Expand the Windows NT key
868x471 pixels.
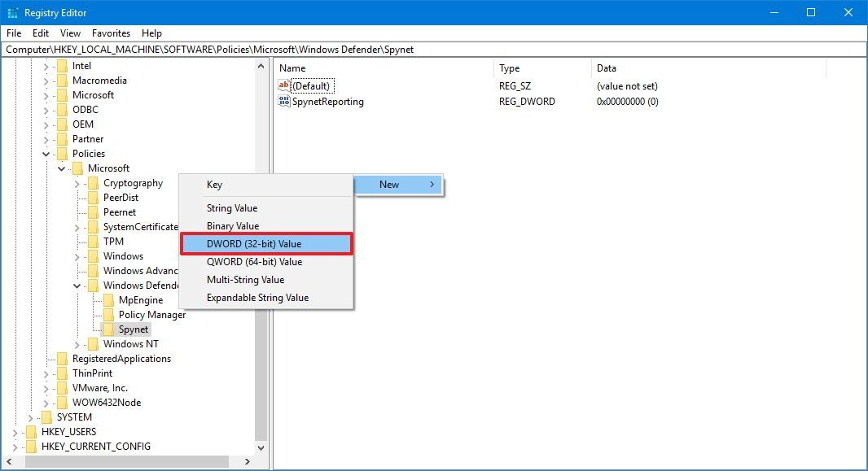77,344
